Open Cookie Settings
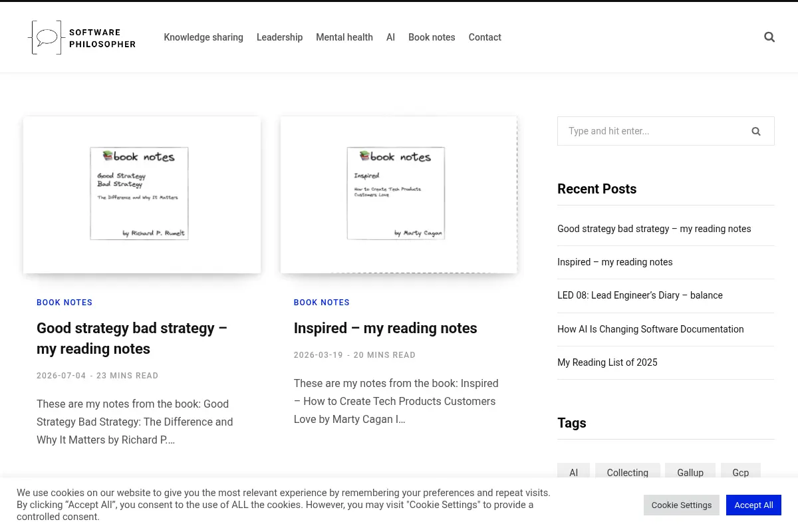This screenshot has width=798, height=532. tap(682, 505)
